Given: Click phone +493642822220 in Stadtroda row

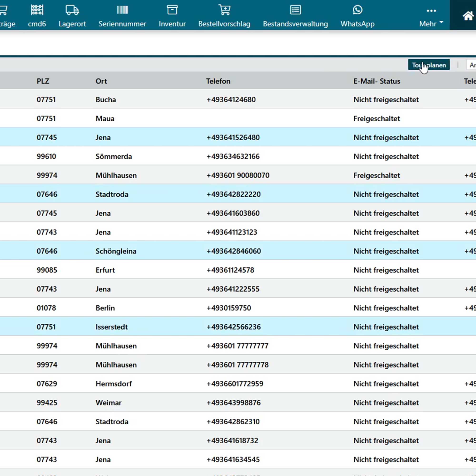Looking at the screenshot, I should click(x=233, y=194).
